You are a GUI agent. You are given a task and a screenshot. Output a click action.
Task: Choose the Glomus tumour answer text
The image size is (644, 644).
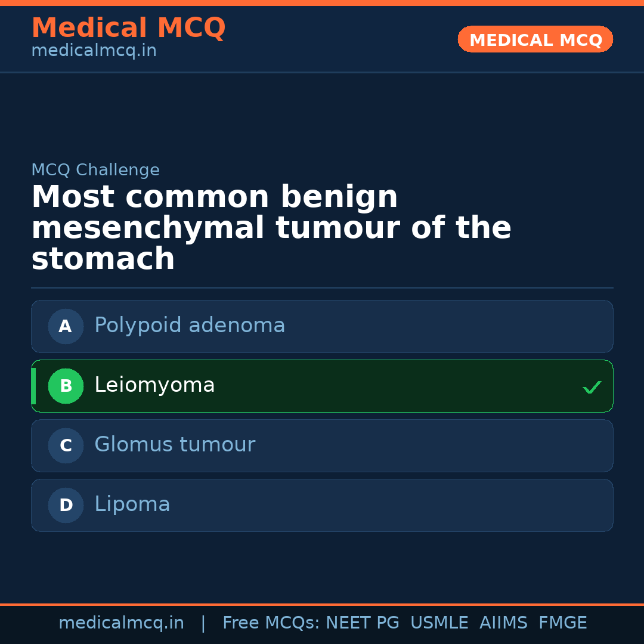pos(175,445)
